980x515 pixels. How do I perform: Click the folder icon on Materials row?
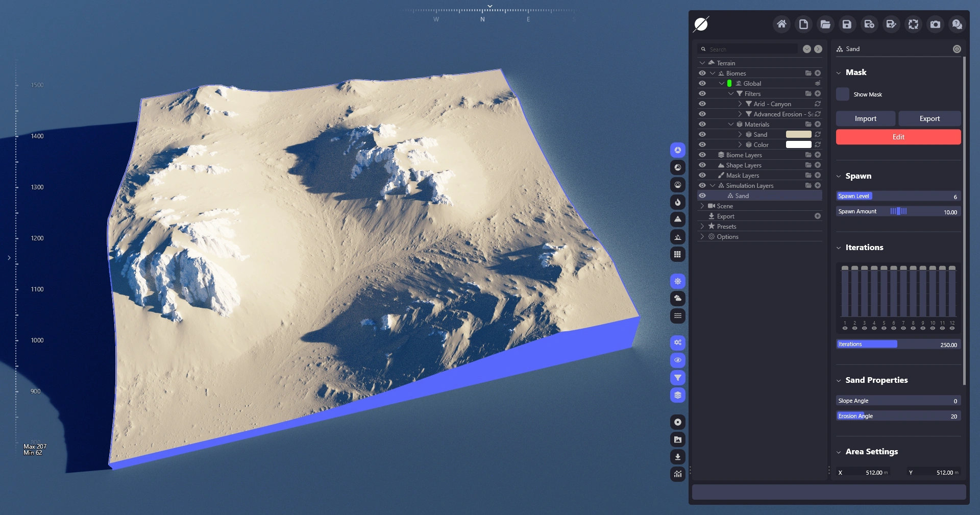(808, 124)
